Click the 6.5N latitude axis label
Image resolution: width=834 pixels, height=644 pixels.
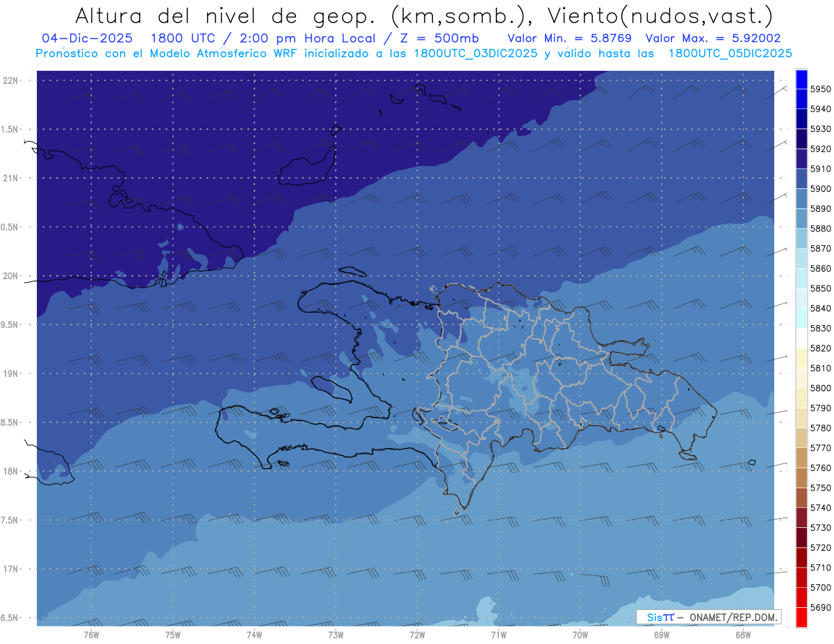tap(10, 618)
